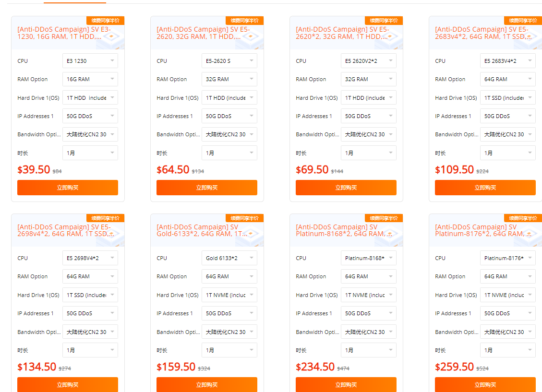Click the 续费同享半价 badge on the Platinum-8176*2 card
The height and width of the screenshot is (392, 542).
pos(523,218)
